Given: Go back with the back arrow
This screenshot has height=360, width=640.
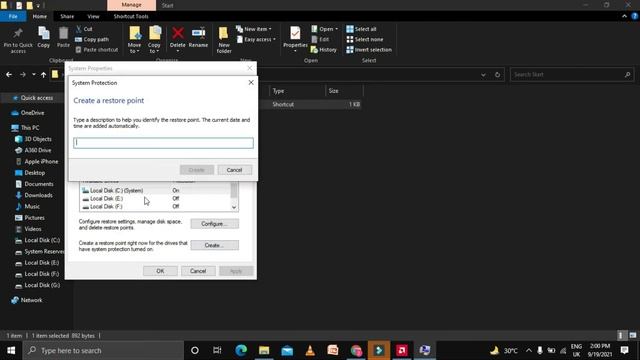Looking at the screenshot, I should pos(9,75).
